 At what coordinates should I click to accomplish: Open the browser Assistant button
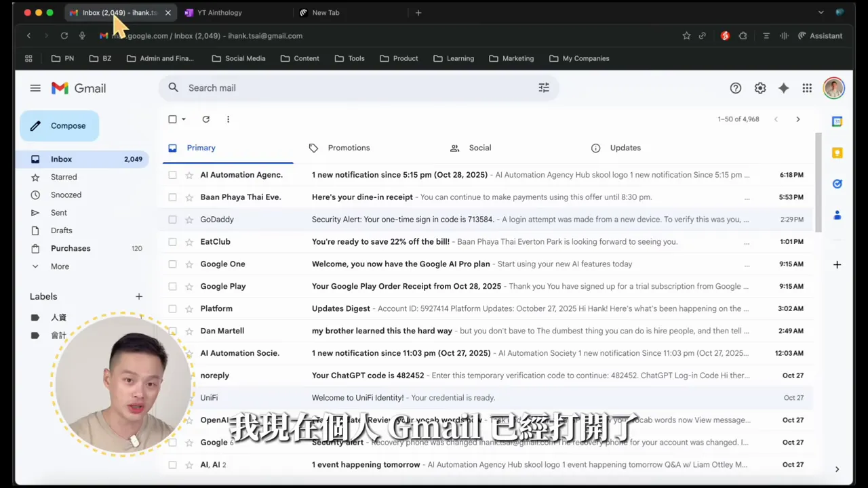click(820, 36)
